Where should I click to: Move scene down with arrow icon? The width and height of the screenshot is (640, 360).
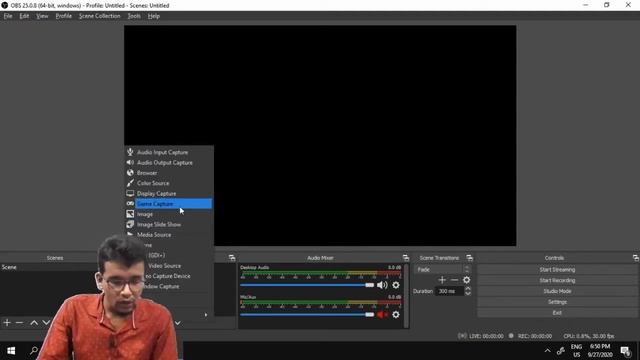[x=46, y=323]
